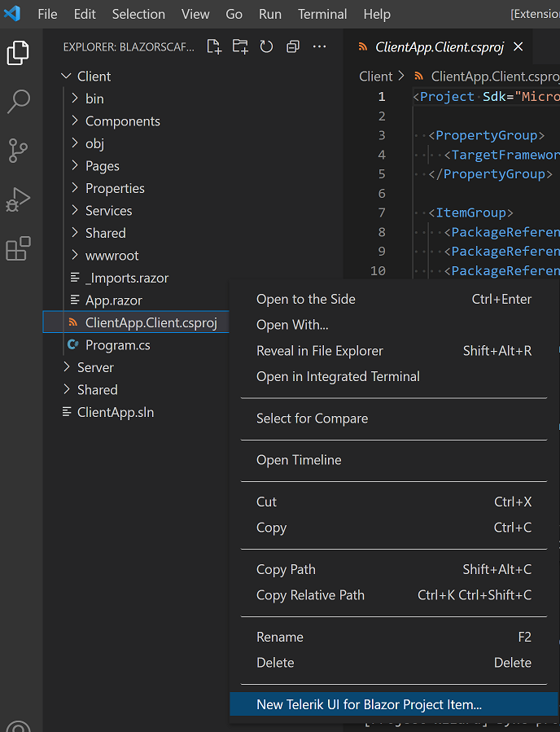
Task: Collapse all folders in Explorer
Action: (292, 46)
